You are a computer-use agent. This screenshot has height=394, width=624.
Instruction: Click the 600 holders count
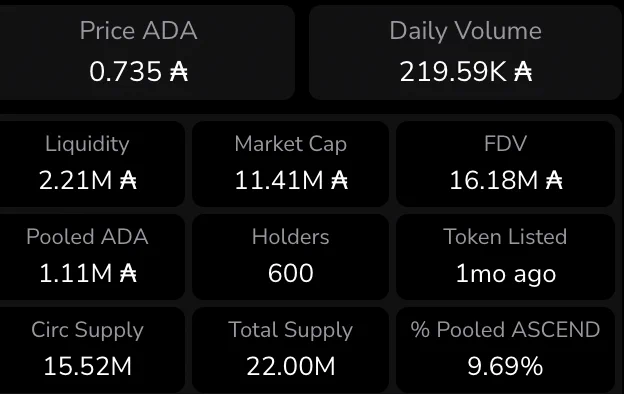pos(291,273)
